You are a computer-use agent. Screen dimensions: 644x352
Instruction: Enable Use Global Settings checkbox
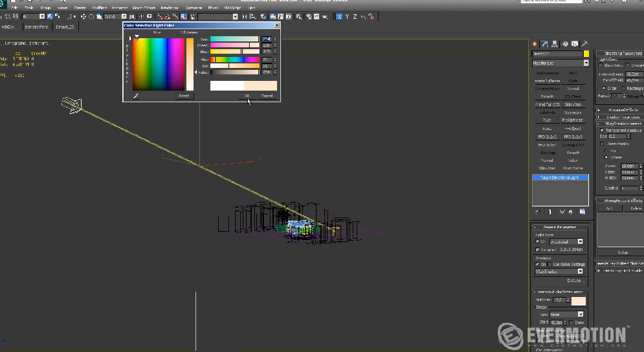click(550, 264)
